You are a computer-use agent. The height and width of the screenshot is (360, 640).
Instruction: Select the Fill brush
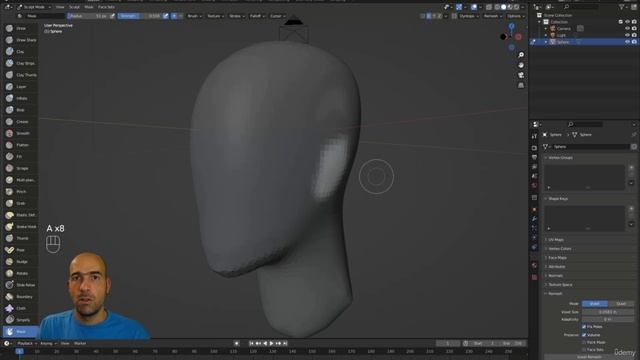click(20, 157)
